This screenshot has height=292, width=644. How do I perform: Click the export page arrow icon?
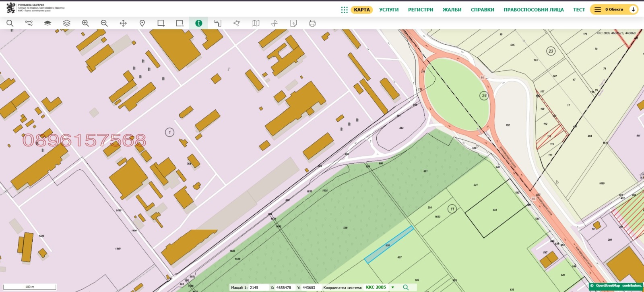pos(293,23)
